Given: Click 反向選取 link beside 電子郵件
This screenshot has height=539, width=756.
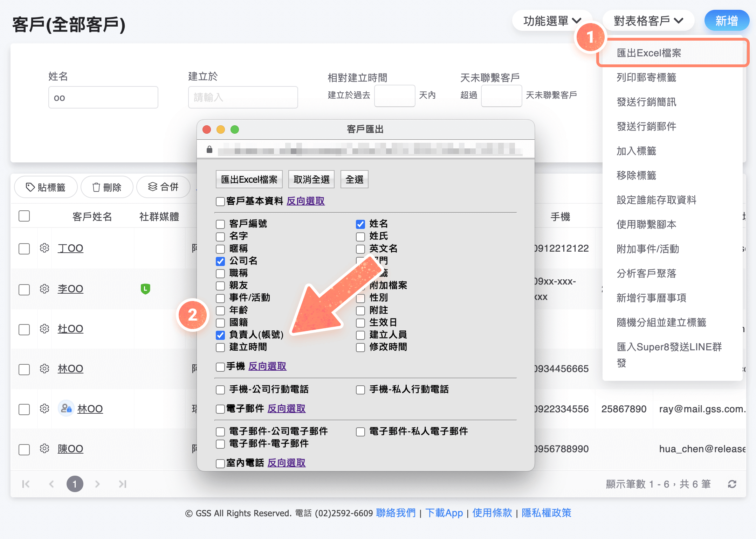Looking at the screenshot, I should 287,408.
